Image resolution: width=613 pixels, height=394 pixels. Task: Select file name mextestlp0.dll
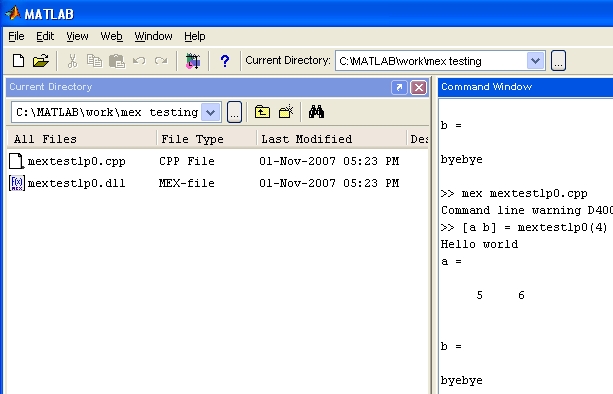77,183
